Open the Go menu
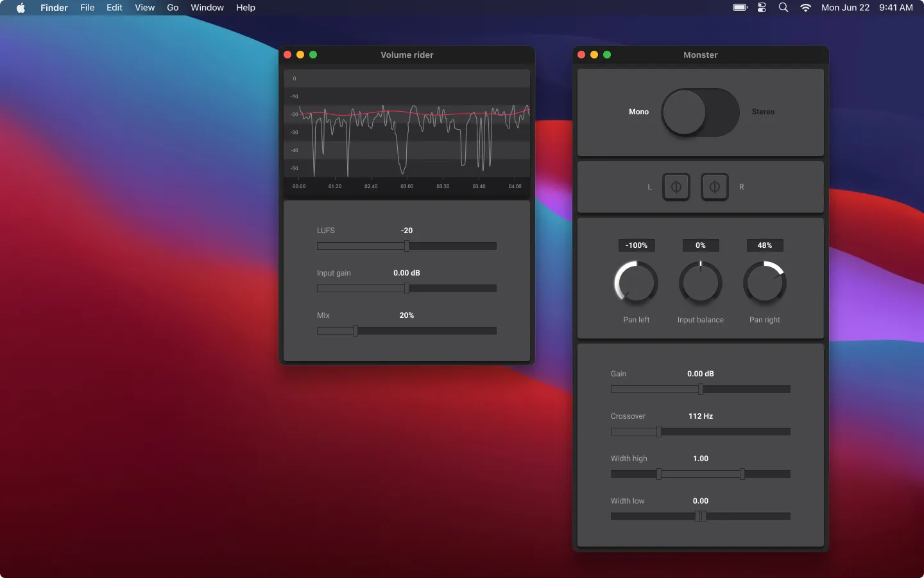 [x=173, y=8]
